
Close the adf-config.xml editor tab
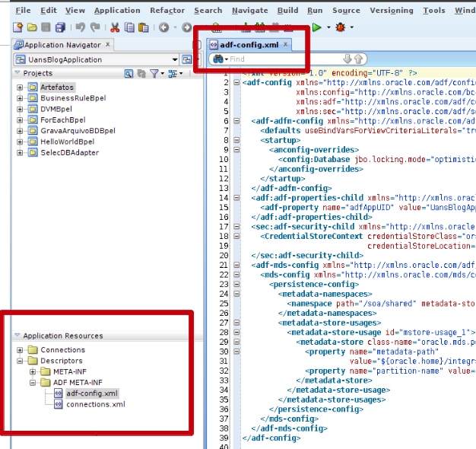tap(286, 44)
